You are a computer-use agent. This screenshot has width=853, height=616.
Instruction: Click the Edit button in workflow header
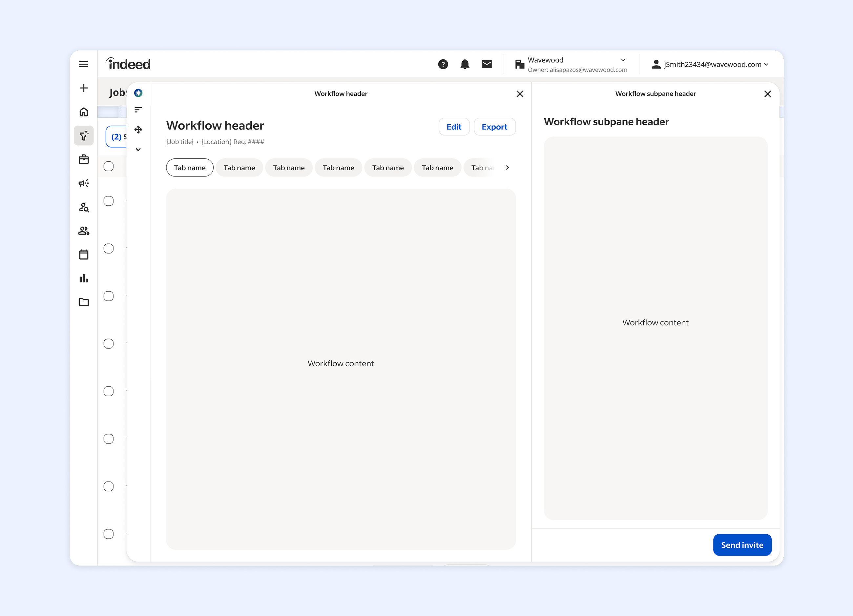tap(454, 127)
